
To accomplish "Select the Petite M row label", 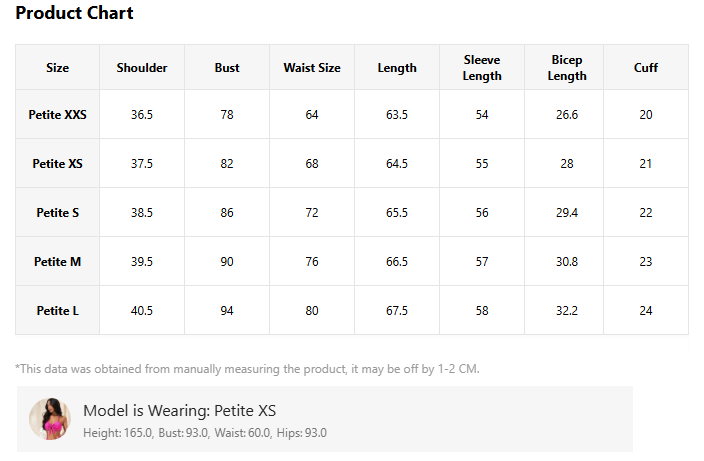I will pos(57,261).
